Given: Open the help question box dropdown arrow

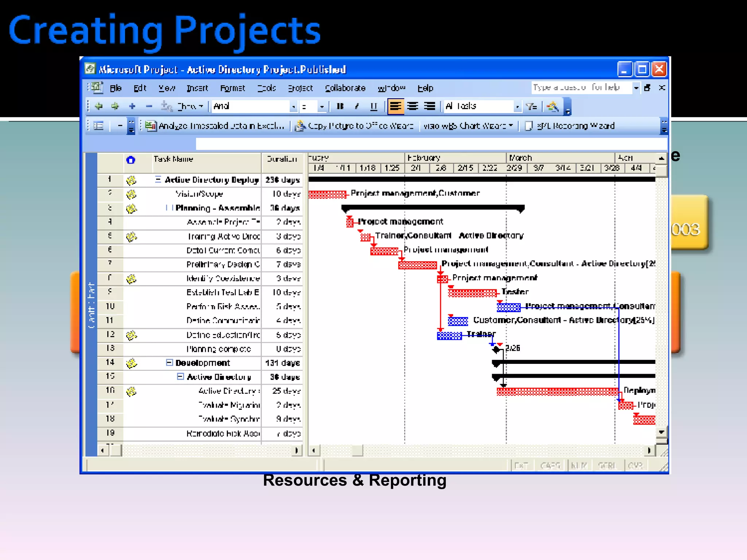Looking at the screenshot, I should click(x=636, y=88).
